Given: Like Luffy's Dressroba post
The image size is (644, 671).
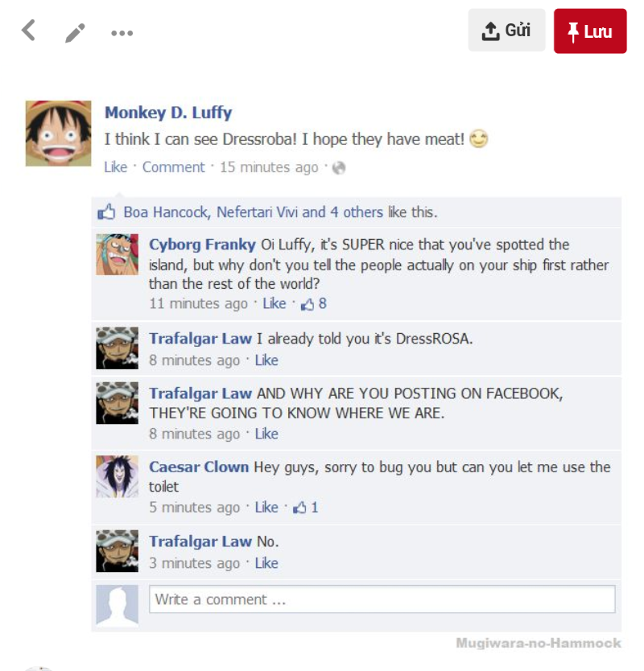Looking at the screenshot, I should pyautogui.click(x=116, y=167).
